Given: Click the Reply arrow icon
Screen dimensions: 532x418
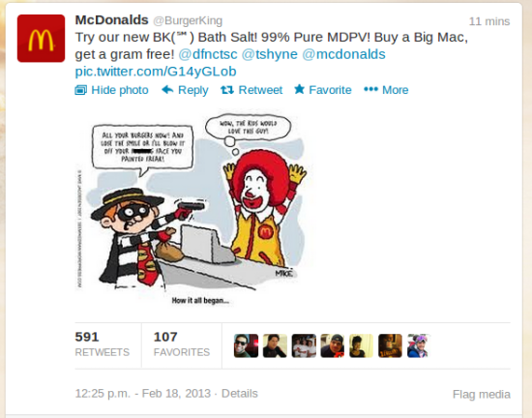Looking at the screenshot, I should [167, 90].
